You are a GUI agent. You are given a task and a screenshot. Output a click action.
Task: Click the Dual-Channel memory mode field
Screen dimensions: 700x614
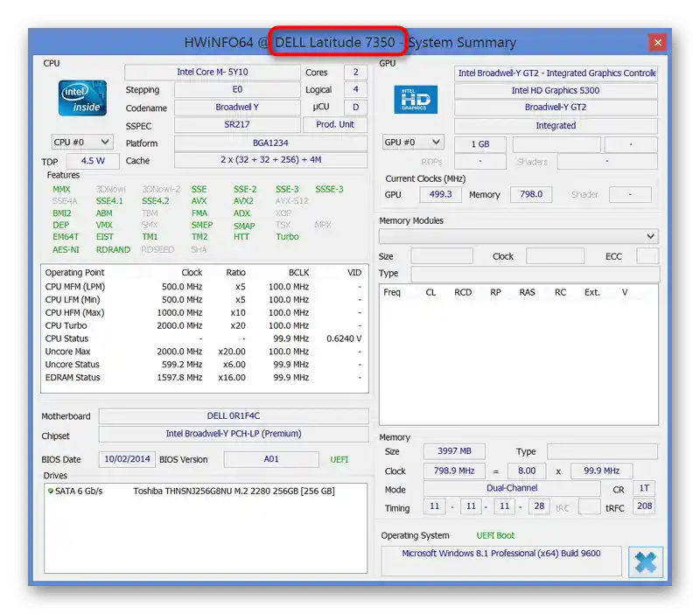[512, 488]
